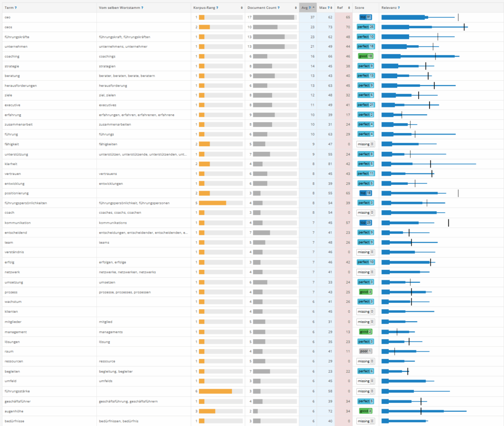
Task: Click the 'missing 0' badge in fähigkeit row
Action: [x=365, y=144]
